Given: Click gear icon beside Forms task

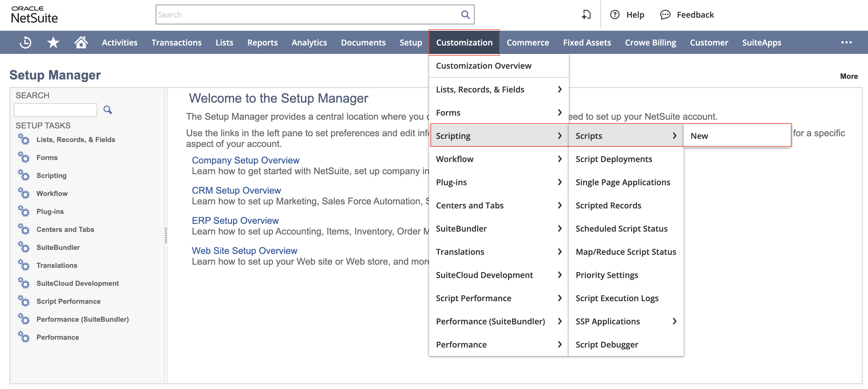Looking at the screenshot, I should coord(23,157).
